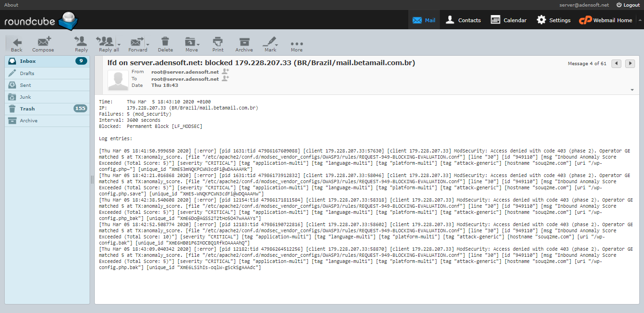Open the Contacts section
Screen dimensions: 644x313
(463, 20)
